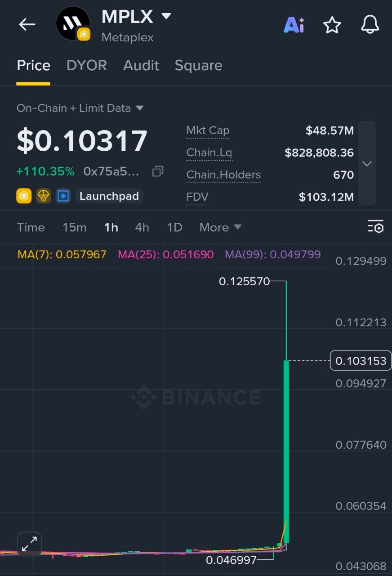Tap the Chain.Lq label

[209, 153]
